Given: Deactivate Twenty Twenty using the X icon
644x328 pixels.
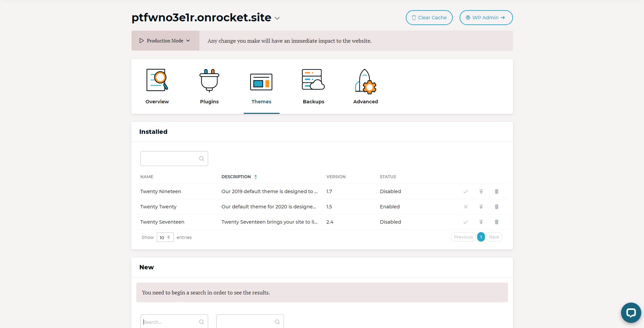Looking at the screenshot, I should point(466,207).
